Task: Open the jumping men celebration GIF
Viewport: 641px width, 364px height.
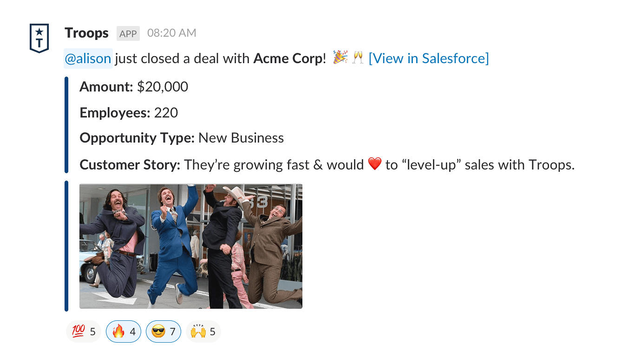Action: click(x=191, y=246)
